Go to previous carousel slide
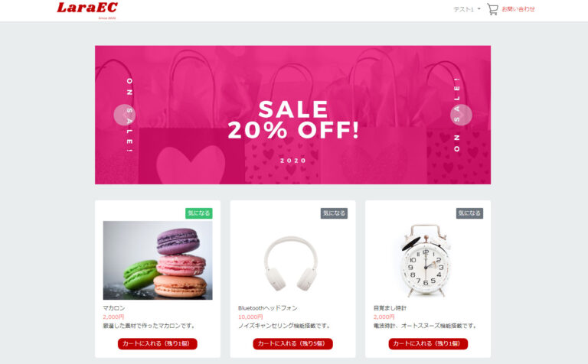This screenshot has height=364, width=588. click(x=124, y=115)
